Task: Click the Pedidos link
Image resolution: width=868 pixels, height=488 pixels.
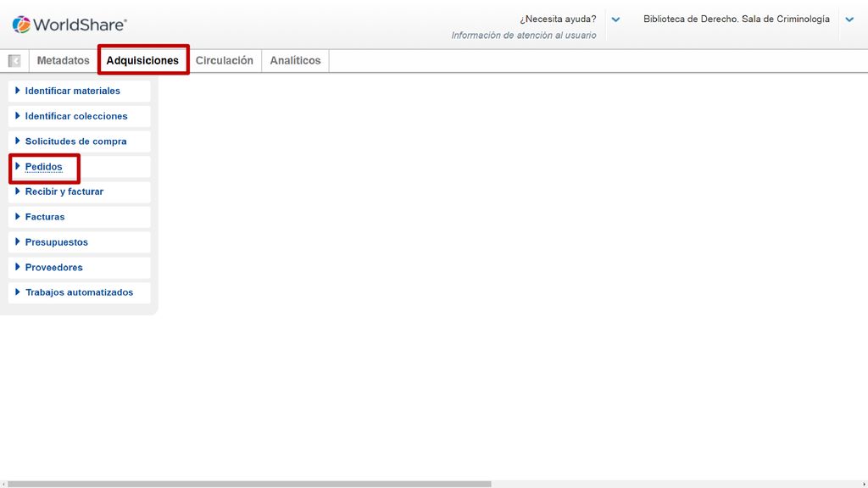Action: click(x=44, y=167)
